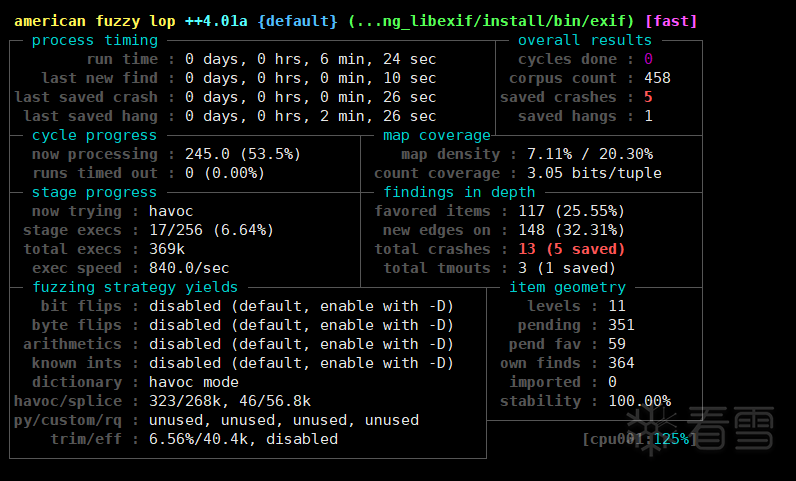796x481 pixels.
Task: Click the pending value '351'
Action: pyautogui.click(x=621, y=325)
